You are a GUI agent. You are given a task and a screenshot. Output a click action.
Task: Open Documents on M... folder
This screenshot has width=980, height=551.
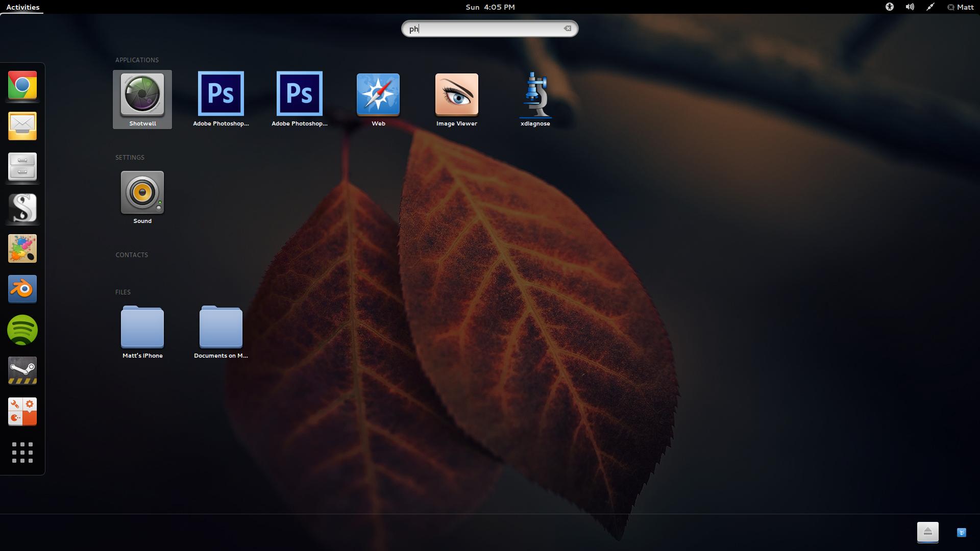pyautogui.click(x=220, y=332)
